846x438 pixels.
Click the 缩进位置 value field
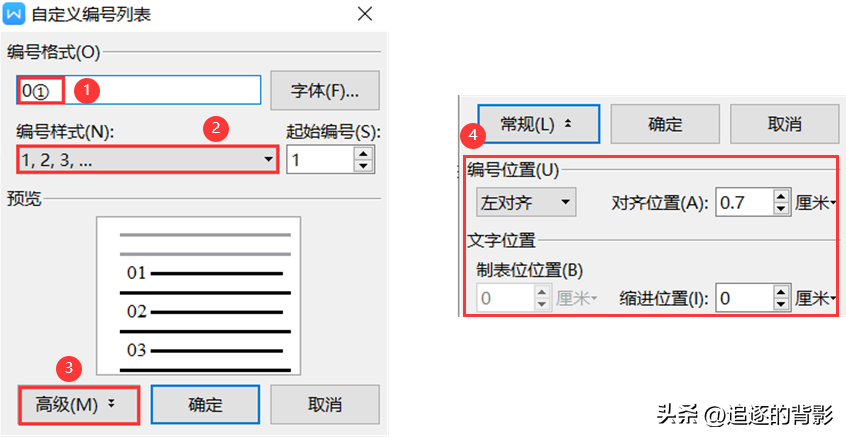(x=745, y=298)
